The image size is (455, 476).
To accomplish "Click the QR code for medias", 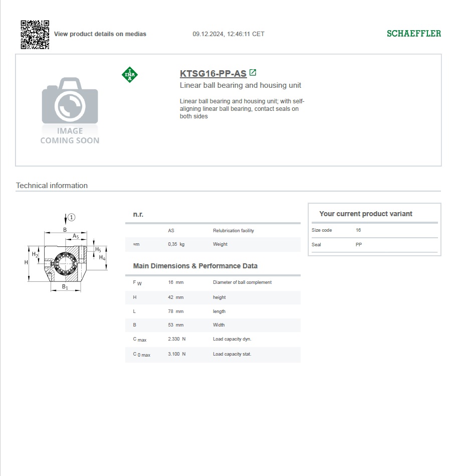I will tap(35, 35).
